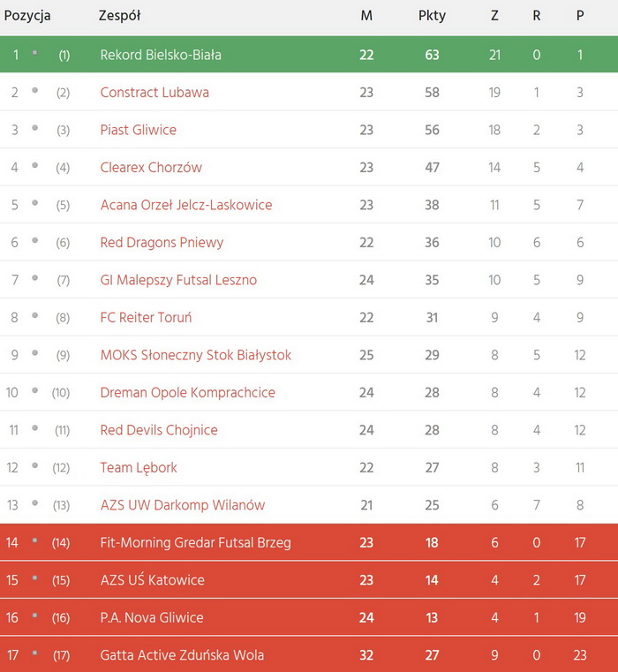Select MOKS Słoneczny Stok Białystok

196,355
